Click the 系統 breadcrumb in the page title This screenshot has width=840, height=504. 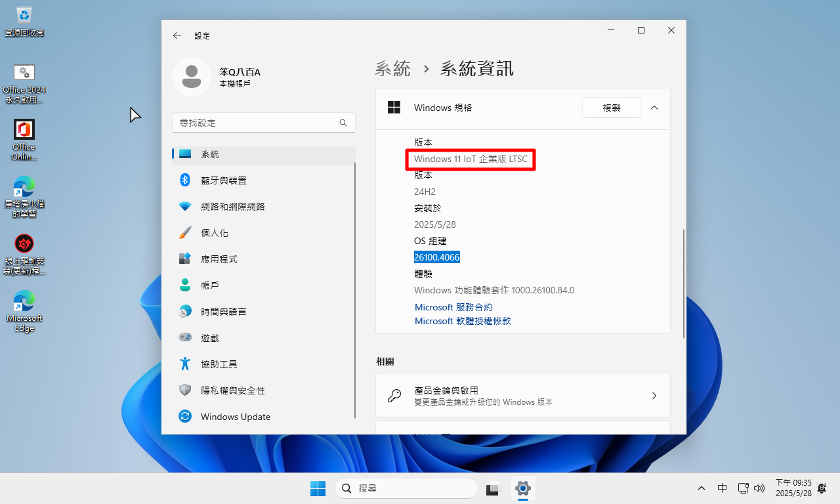392,68
